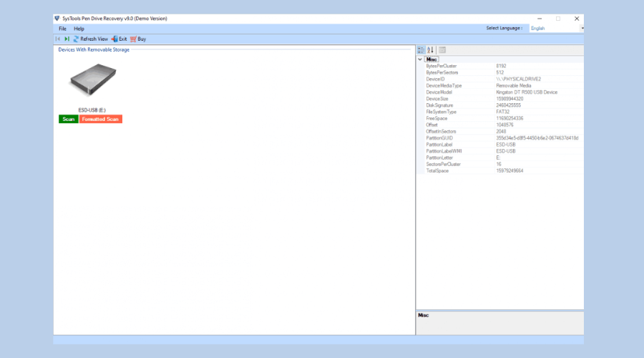The height and width of the screenshot is (358, 644).
Task: Click the FAT32 value
Action: click(503, 112)
